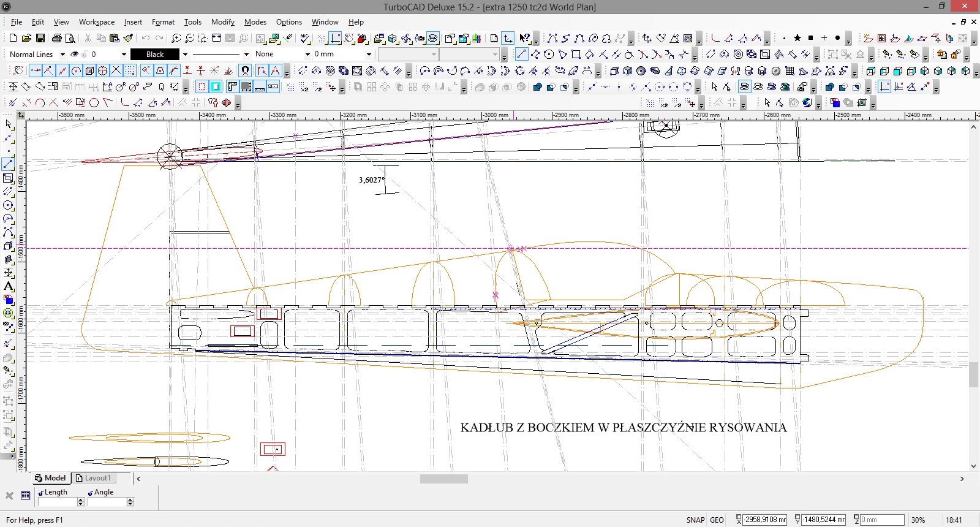The width and height of the screenshot is (980, 527).
Task: Open the Normal Lines style dropdown
Action: 62,54
